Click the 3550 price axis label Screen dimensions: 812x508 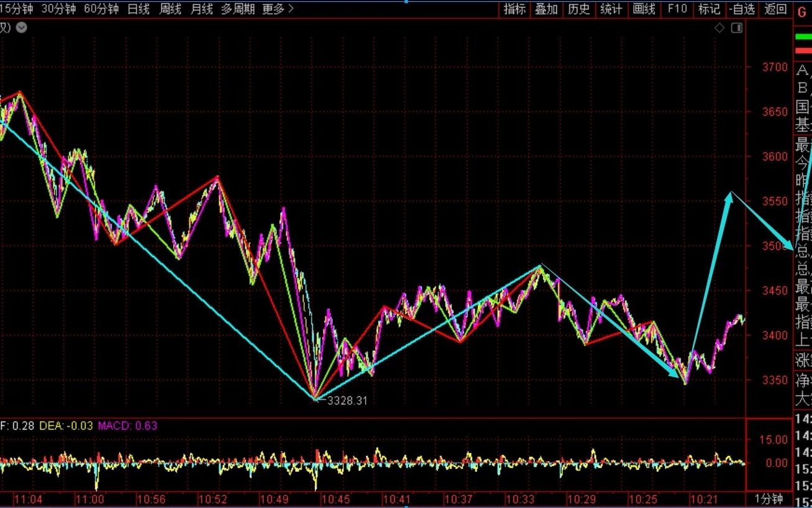tap(775, 201)
